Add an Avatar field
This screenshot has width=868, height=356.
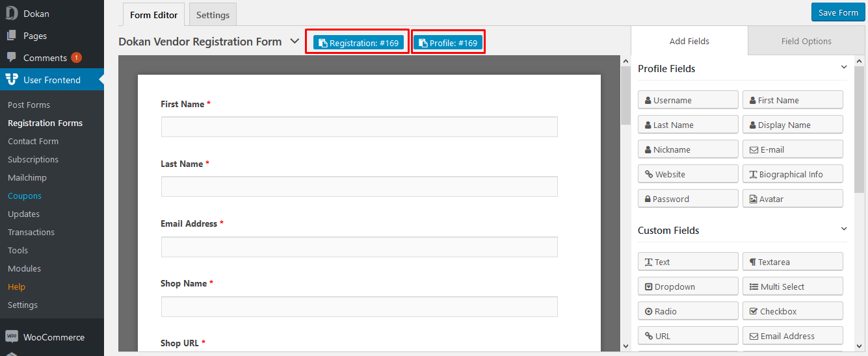[x=793, y=199]
